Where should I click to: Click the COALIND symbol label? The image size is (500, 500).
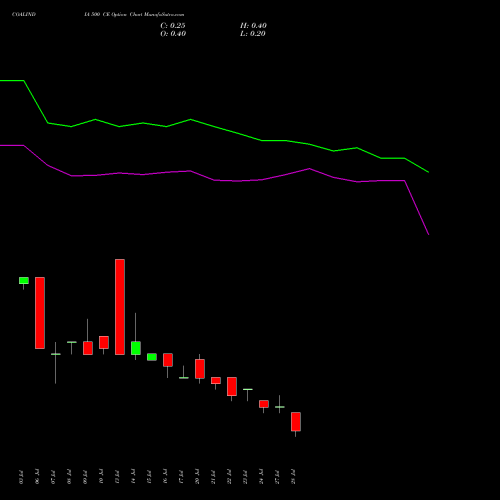click(24, 14)
